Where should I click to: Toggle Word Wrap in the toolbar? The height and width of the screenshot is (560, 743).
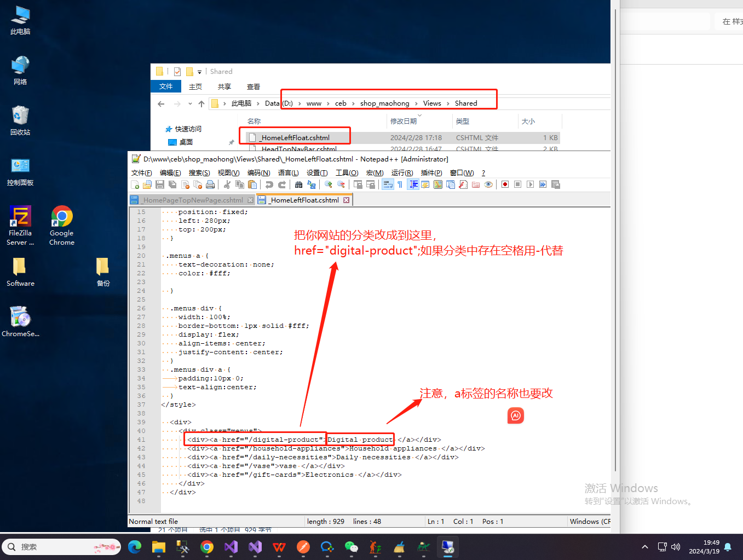tap(388, 184)
